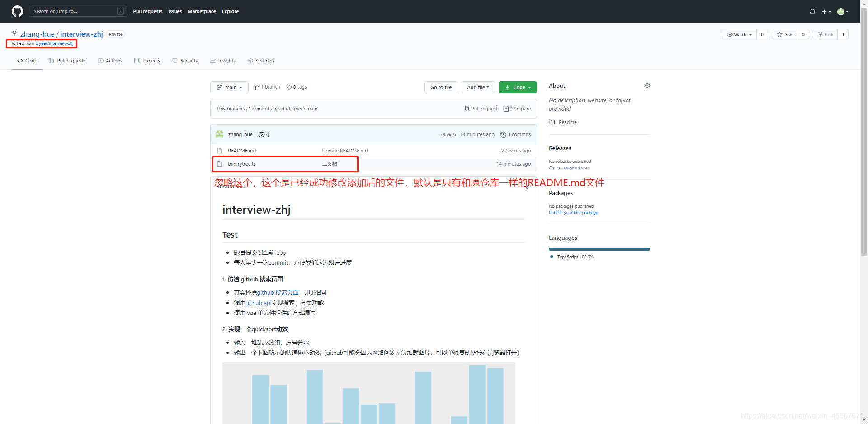Viewport: 868px width, 424px height.
Task: Open Marketplace in top navigation
Action: 202,11
